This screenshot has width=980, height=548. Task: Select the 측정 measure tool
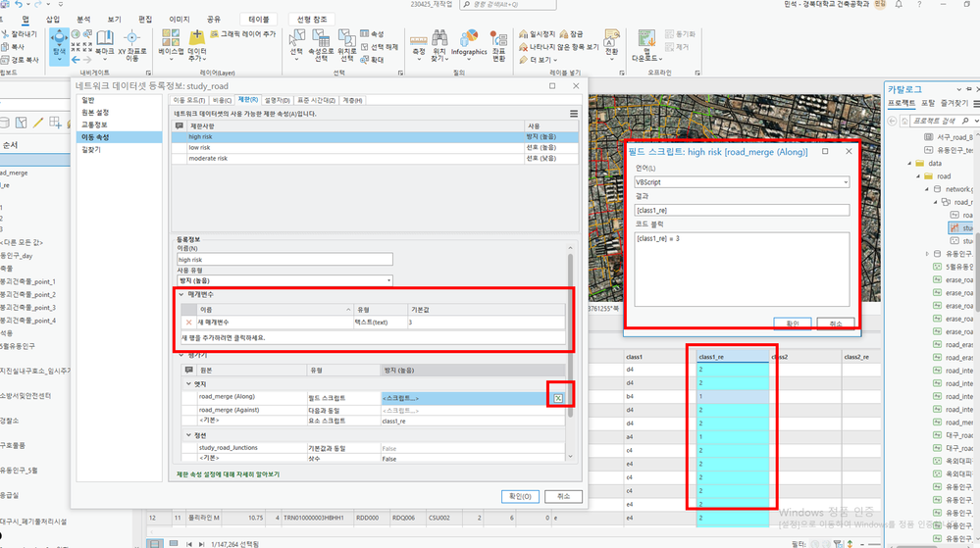[419, 44]
